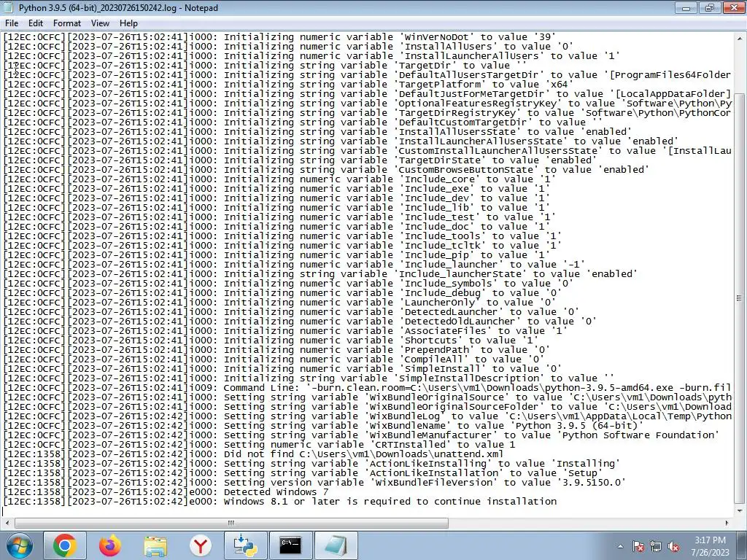747x560 pixels.
Task: Click the 'CRTInstalled' variable line
Action: click(259, 444)
